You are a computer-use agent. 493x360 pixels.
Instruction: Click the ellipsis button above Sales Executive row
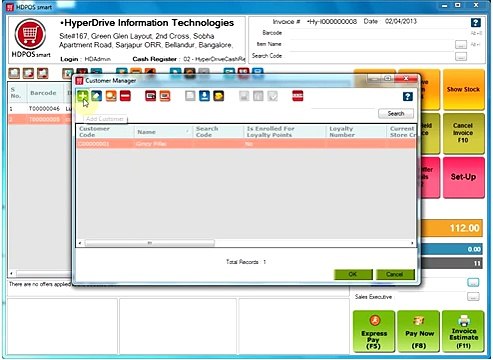(473, 283)
